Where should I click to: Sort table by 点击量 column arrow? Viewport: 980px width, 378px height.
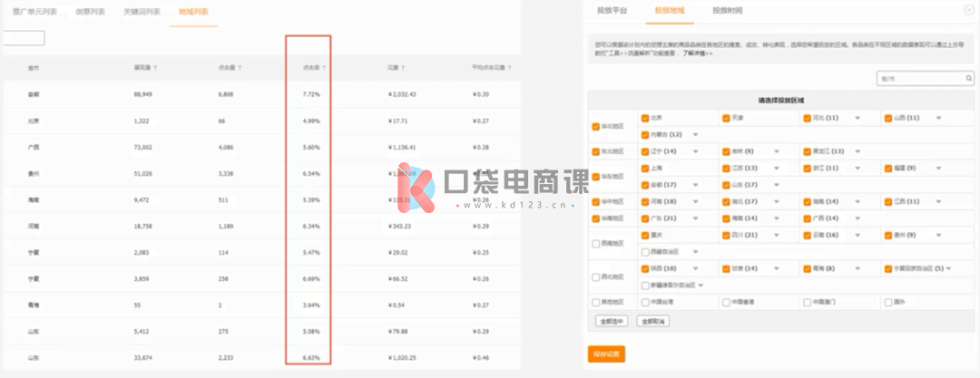tap(240, 67)
